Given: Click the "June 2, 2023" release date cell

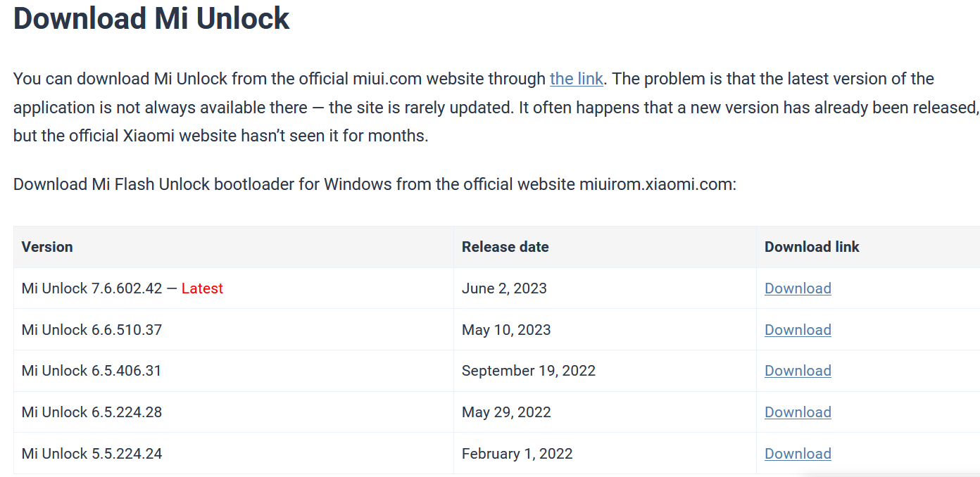Looking at the screenshot, I should (504, 288).
